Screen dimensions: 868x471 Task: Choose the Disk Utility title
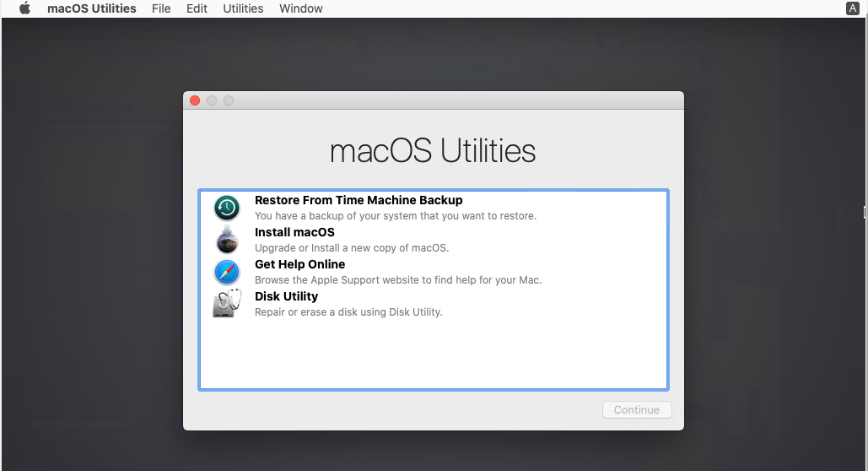pyautogui.click(x=286, y=296)
